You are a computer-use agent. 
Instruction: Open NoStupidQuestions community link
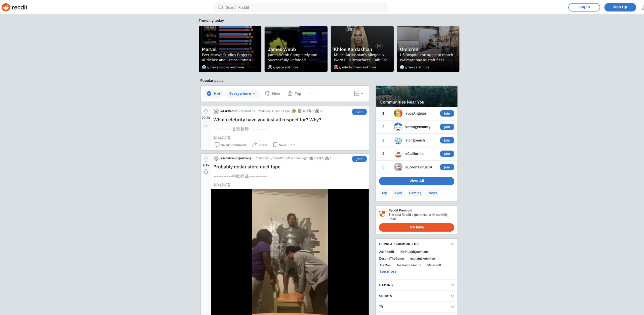(x=414, y=252)
